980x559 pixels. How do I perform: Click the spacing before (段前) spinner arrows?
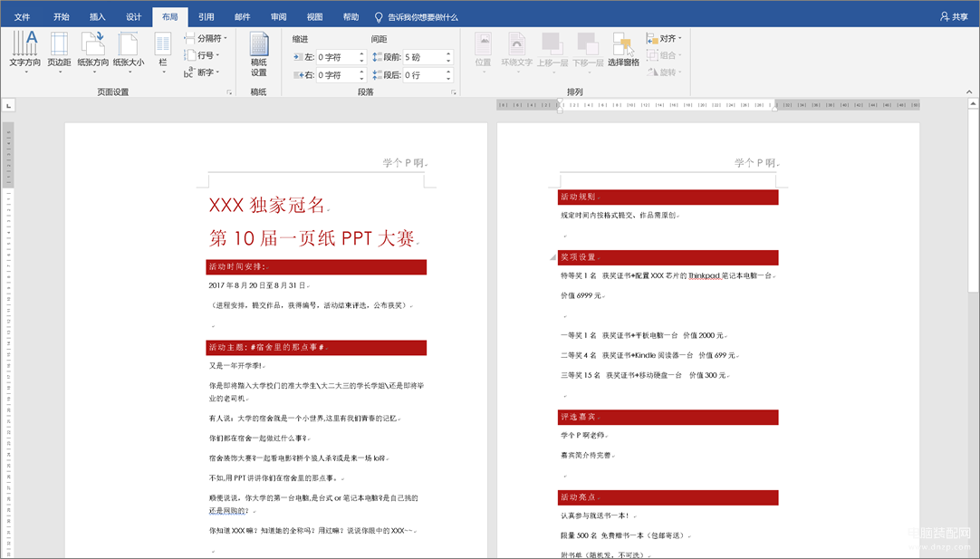click(448, 57)
